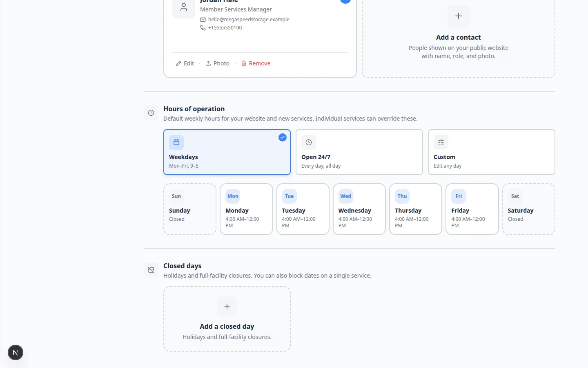This screenshot has width=588, height=368.
Task: Remove the contact
Action: click(x=256, y=63)
